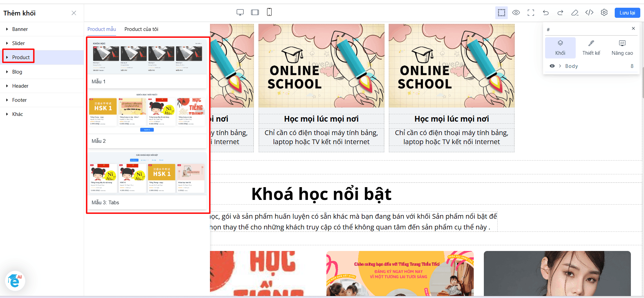Switch to desktop preview device icon
The height and width of the screenshot is (298, 644).
point(240,12)
